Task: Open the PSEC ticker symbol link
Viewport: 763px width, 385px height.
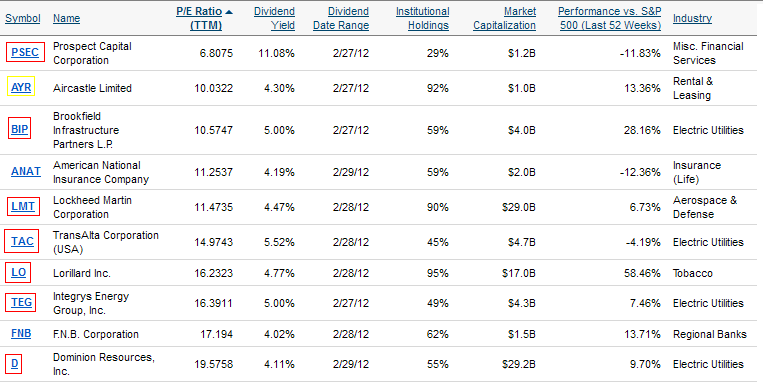Action: pyautogui.click(x=25, y=52)
